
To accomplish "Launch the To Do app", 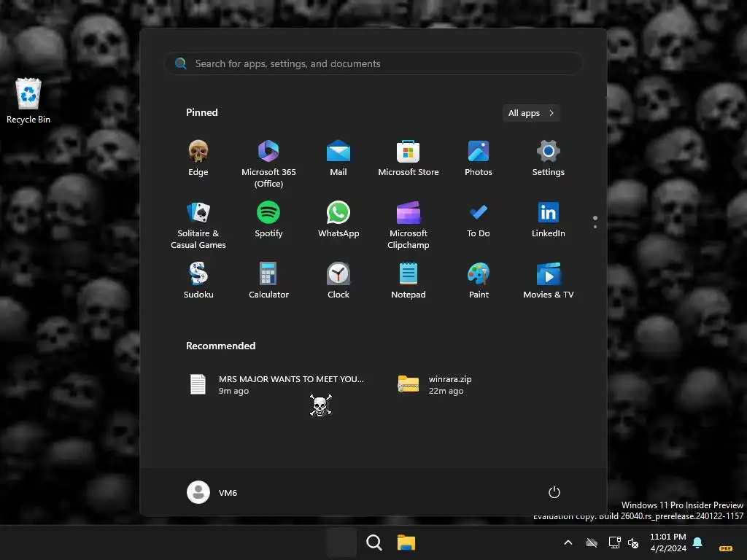I will 479,219.
